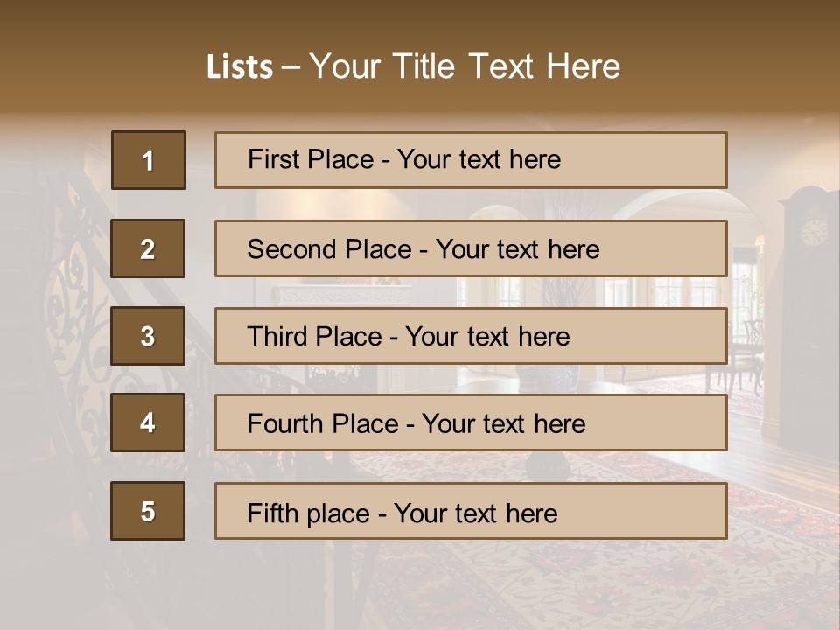The height and width of the screenshot is (630, 840).
Task: Select the number 5 box
Action: coord(148,511)
